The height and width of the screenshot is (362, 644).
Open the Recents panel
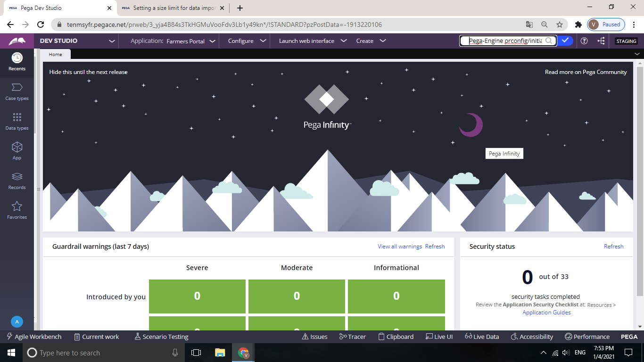[x=17, y=62]
